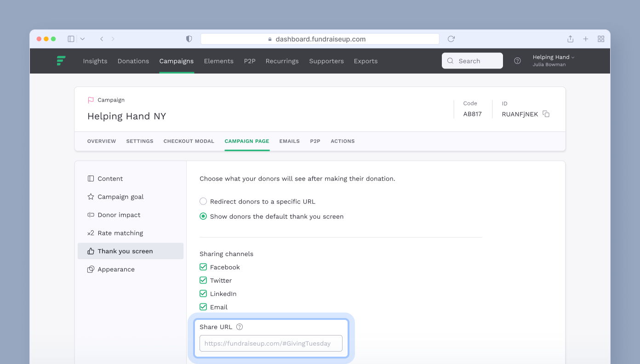640x364 pixels.
Task: Click the Julia Bowman user name
Action: [x=549, y=65]
